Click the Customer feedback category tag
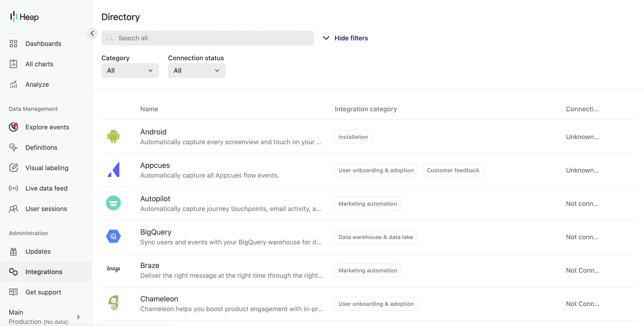The width and height of the screenshot is (644, 326). (x=453, y=170)
